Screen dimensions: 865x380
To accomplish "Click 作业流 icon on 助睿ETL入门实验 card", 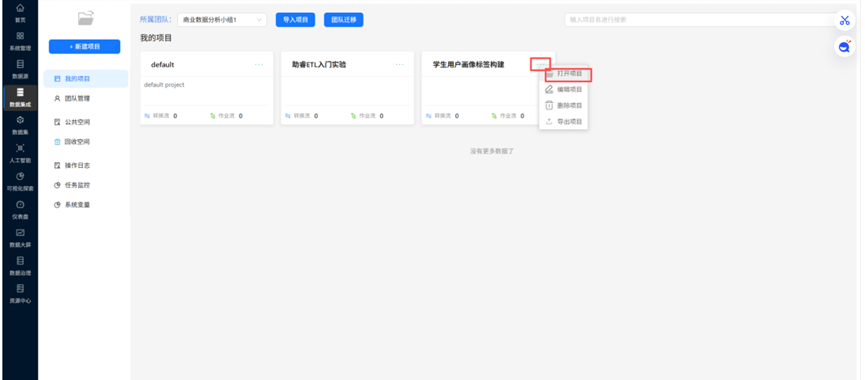I will point(354,116).
